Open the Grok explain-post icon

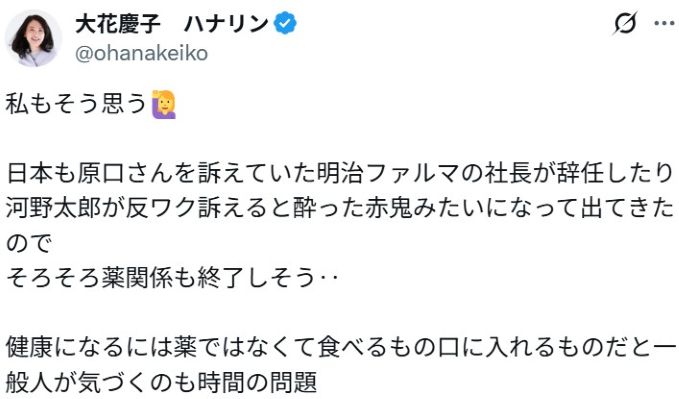point(625,23)
